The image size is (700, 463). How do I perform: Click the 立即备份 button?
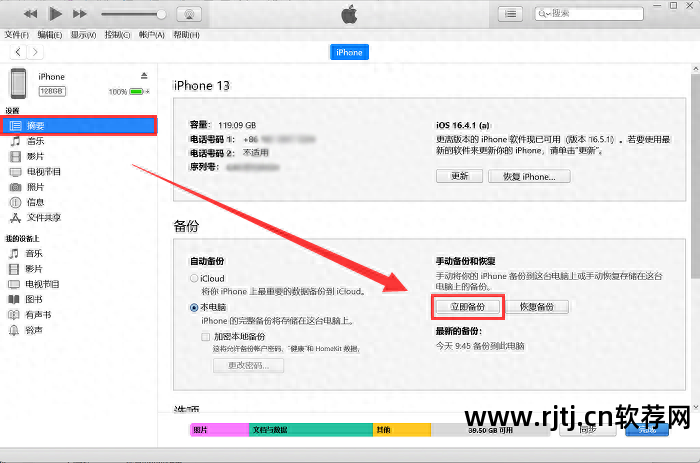(467, 307)
